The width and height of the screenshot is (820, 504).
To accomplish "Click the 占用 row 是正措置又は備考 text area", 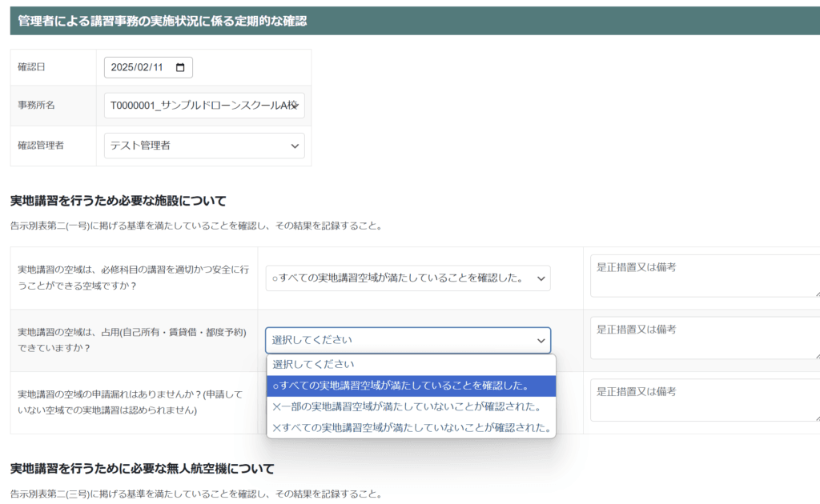I will tap(703, 338).
